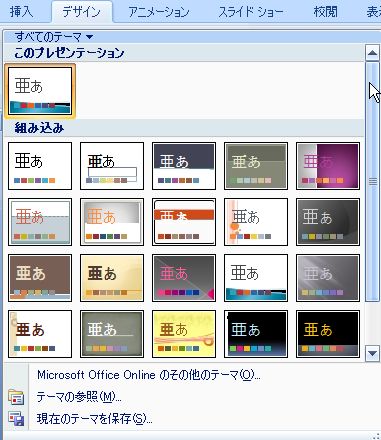Select the デザイン ribbon tab
This screenshot has width=381, height=440.
[81, 12]
